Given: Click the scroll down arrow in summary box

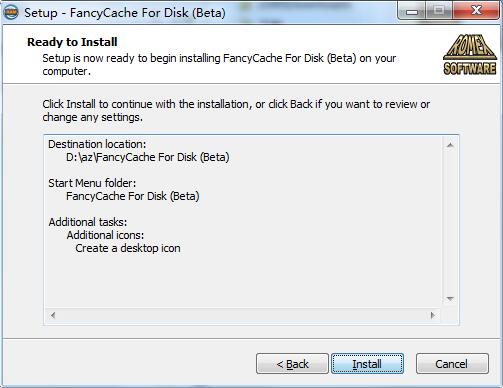Looking at the screenshot, I should 450,299.
